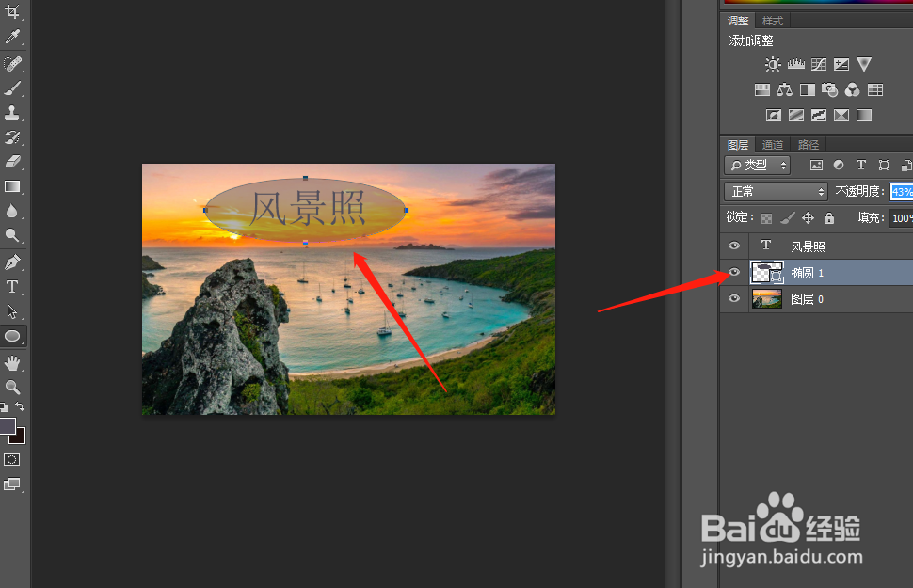
Task: Select the History Brush tool
Action: pyautogui.click(x=12, y=136)
